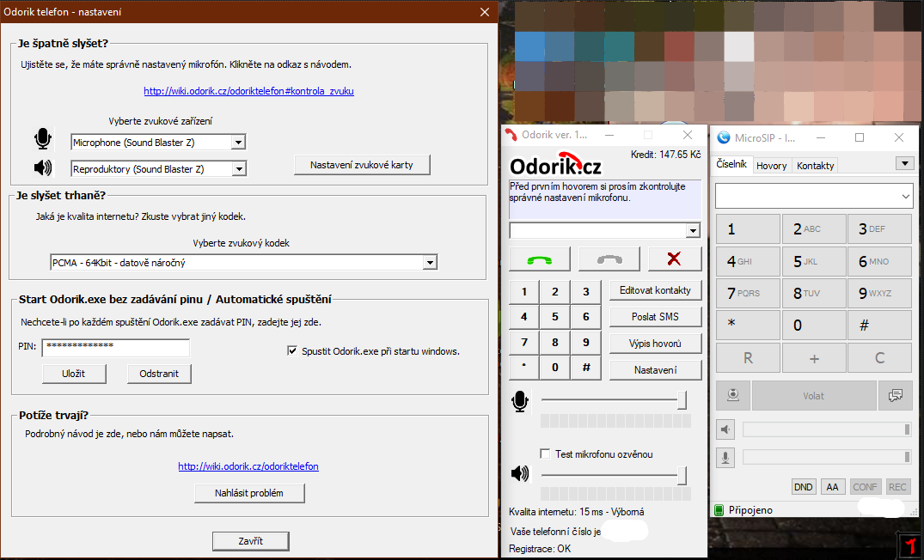
Task: Click the green status icon beside Připojeno
Action: [x=719, y=510]
